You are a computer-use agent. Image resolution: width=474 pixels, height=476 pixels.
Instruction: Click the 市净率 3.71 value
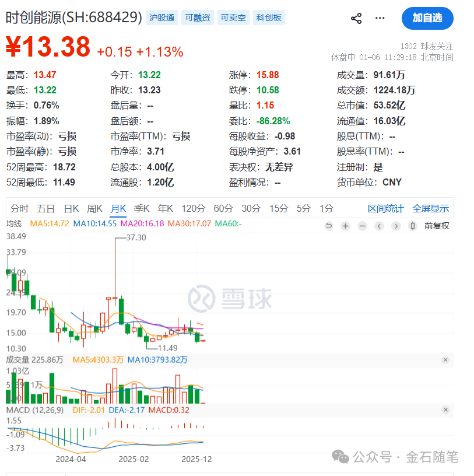pyautogui.click(x=155, y=152)
